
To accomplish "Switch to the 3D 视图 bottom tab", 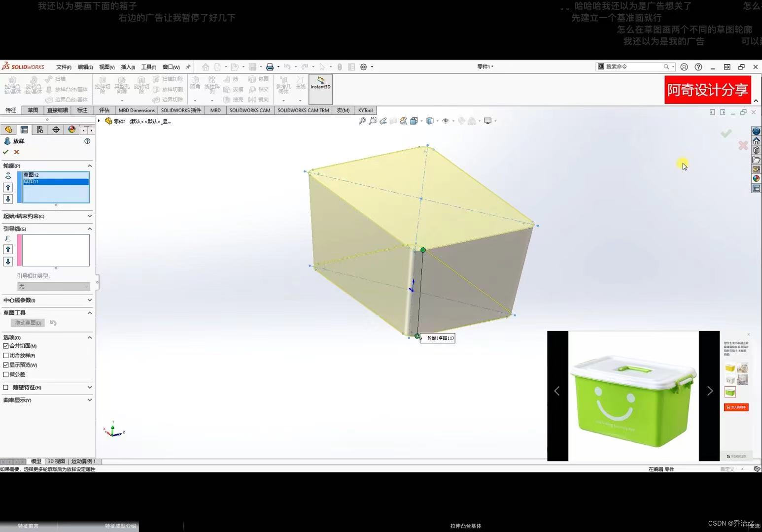I will pyautogui.click(x=56, y=462).
